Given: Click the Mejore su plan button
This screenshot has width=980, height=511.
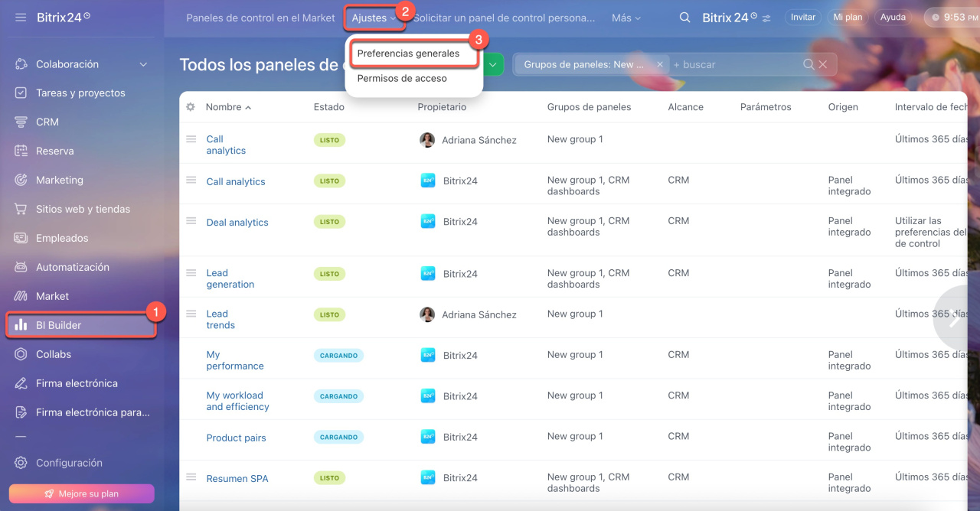Looking at the screenshot, I should 81,493.
